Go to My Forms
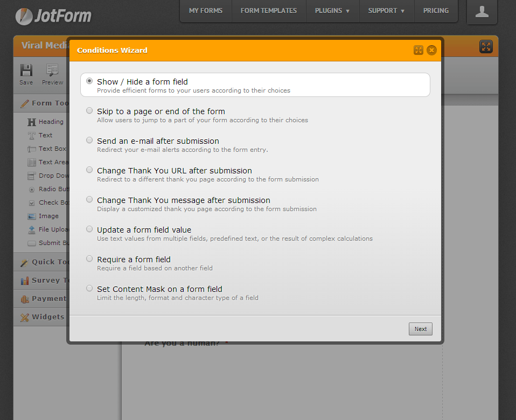This screenshot has height=420, width=516. pyautogui.click(x=206, y=11)
